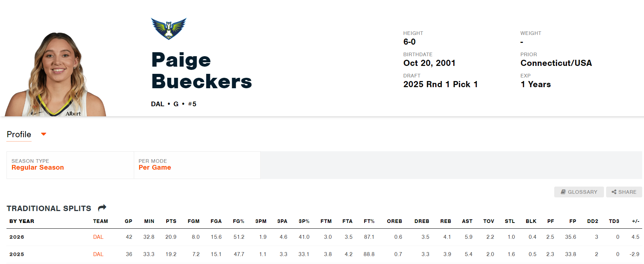Open the Per Mode Per Game dropdown

(x=197, y=165)
